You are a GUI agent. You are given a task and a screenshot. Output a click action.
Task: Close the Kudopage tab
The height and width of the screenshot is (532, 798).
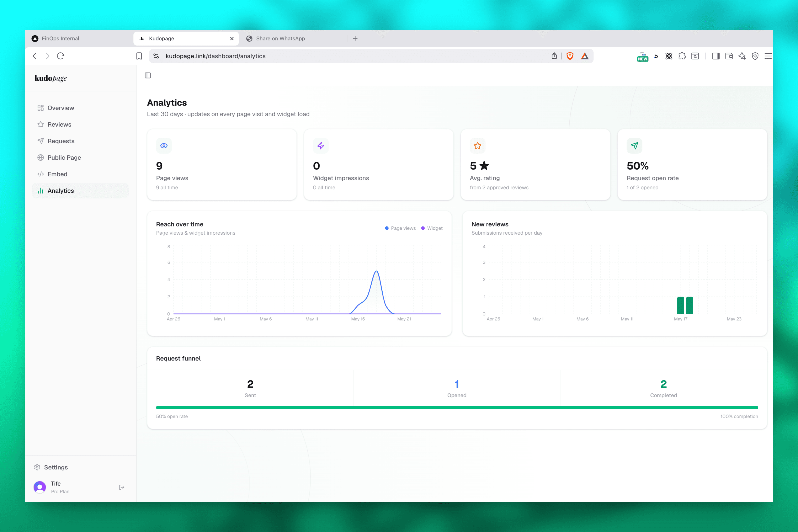coord(232,39)
